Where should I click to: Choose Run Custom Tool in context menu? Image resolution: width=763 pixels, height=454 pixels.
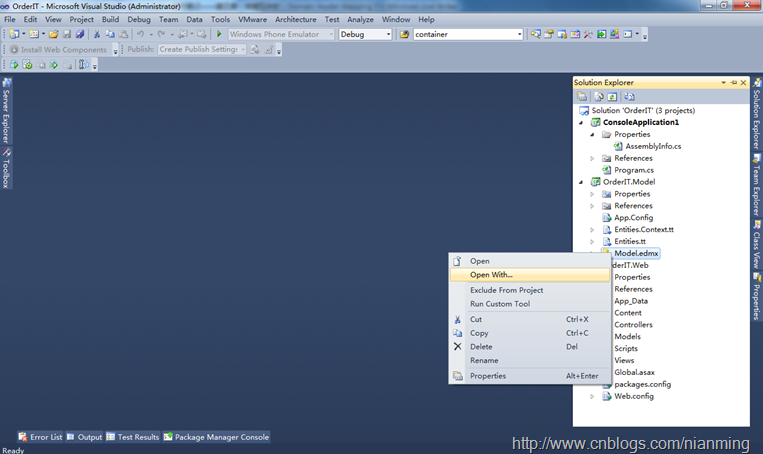(x=529, y=304)
